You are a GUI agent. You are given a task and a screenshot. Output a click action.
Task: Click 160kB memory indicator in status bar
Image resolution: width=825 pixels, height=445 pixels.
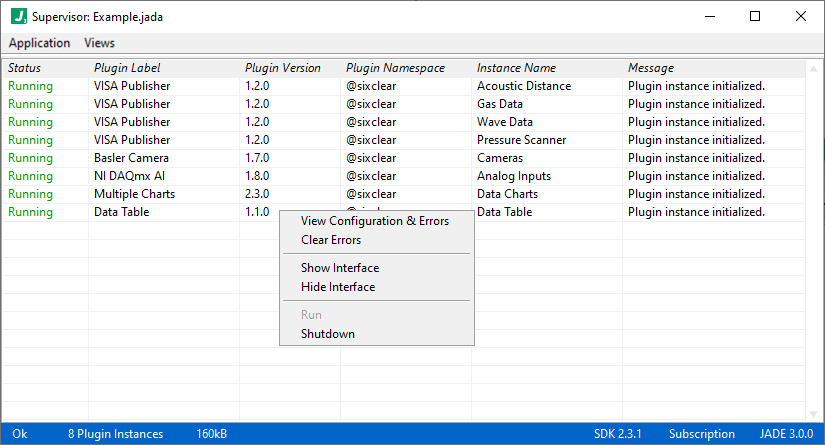212,434
